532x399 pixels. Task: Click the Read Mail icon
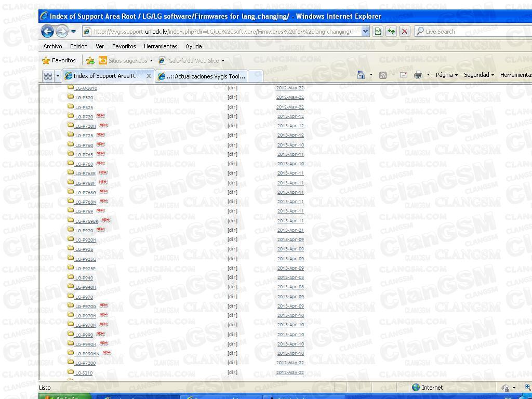pos(403,75)
